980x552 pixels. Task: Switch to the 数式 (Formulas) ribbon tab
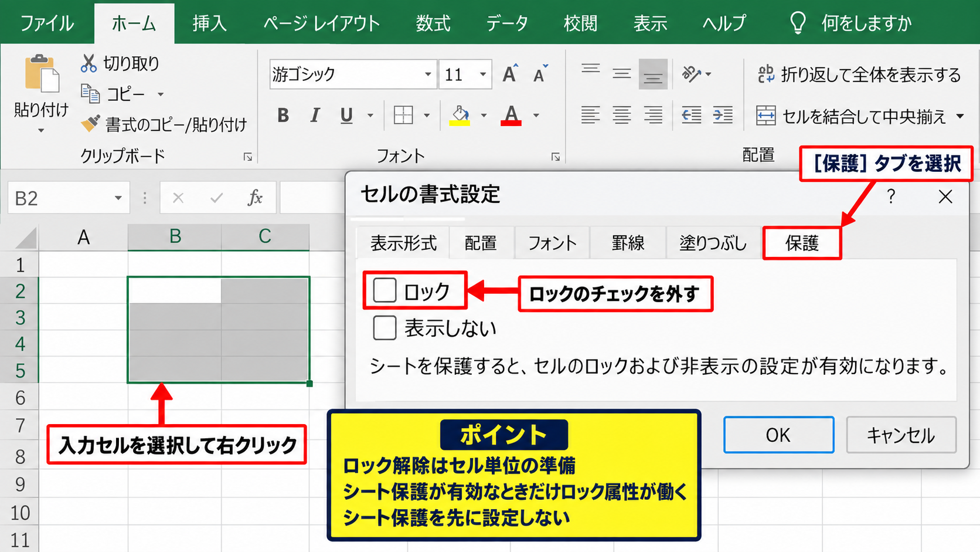[x=433, y=23]
